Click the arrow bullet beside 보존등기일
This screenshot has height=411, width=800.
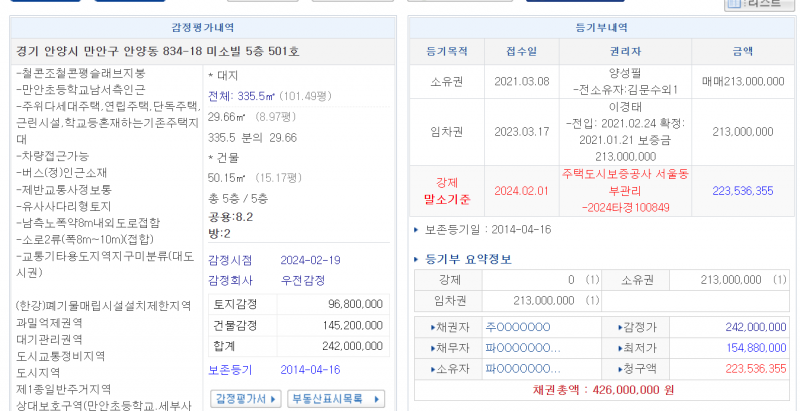click(417, 229)
